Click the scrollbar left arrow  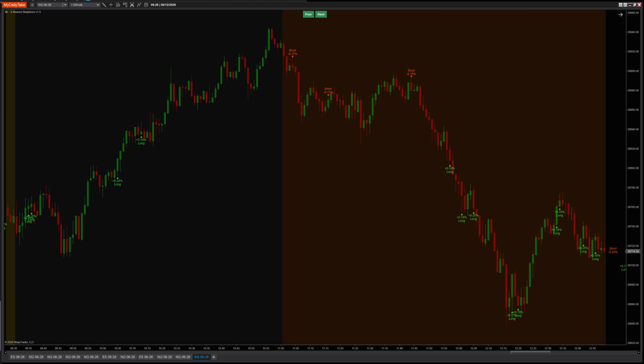[5, 352]
